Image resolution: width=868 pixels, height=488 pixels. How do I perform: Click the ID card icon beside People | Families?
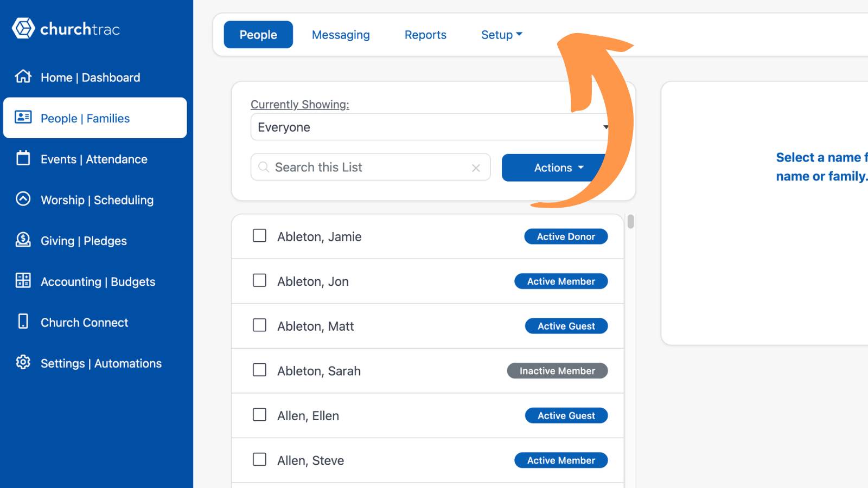coord(23,117)
